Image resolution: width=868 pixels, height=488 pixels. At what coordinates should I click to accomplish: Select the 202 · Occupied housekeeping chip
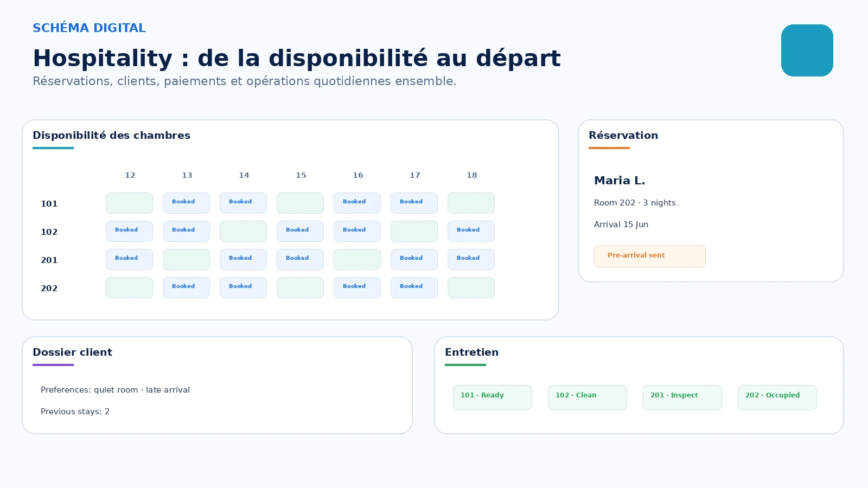777,397
